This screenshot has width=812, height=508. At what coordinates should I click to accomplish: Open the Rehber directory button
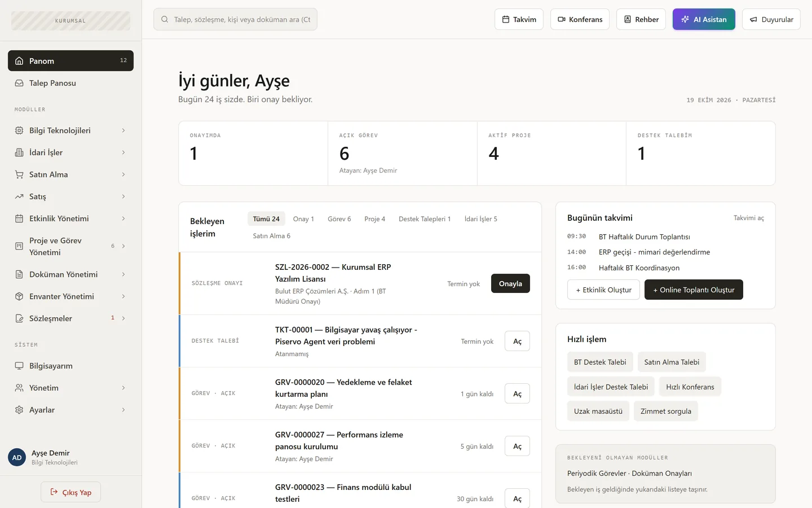pos(641,19)
